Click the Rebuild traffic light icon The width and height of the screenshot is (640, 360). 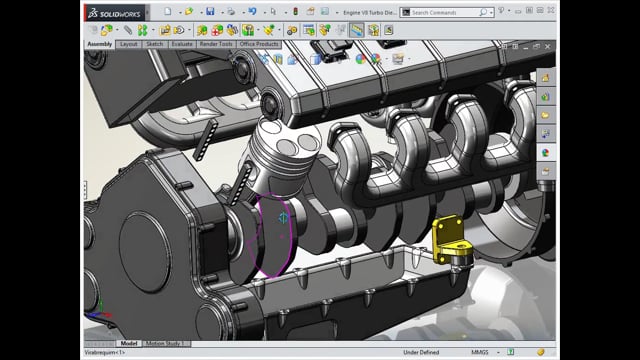[x=296, y=12]
